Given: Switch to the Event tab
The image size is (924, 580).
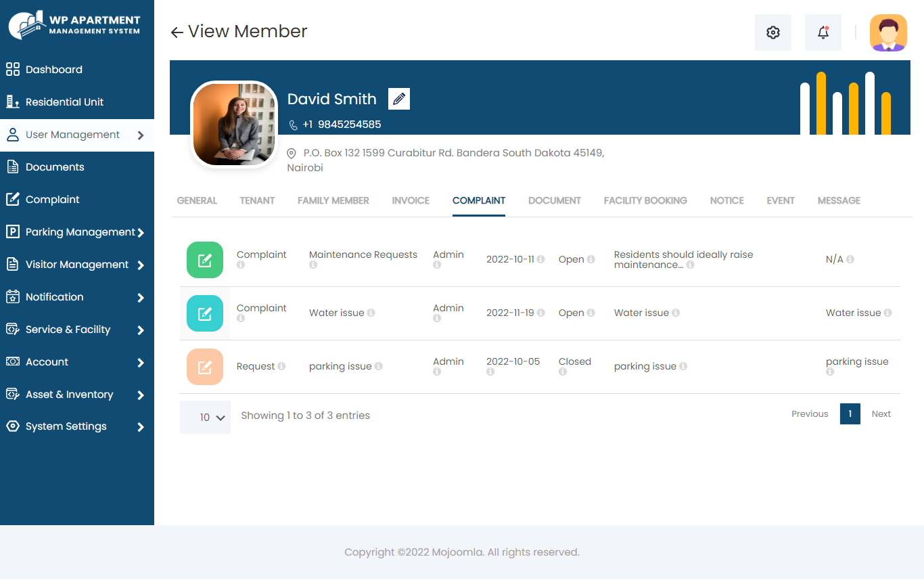Looking at the screenshot, I should [x=781, y=201].
